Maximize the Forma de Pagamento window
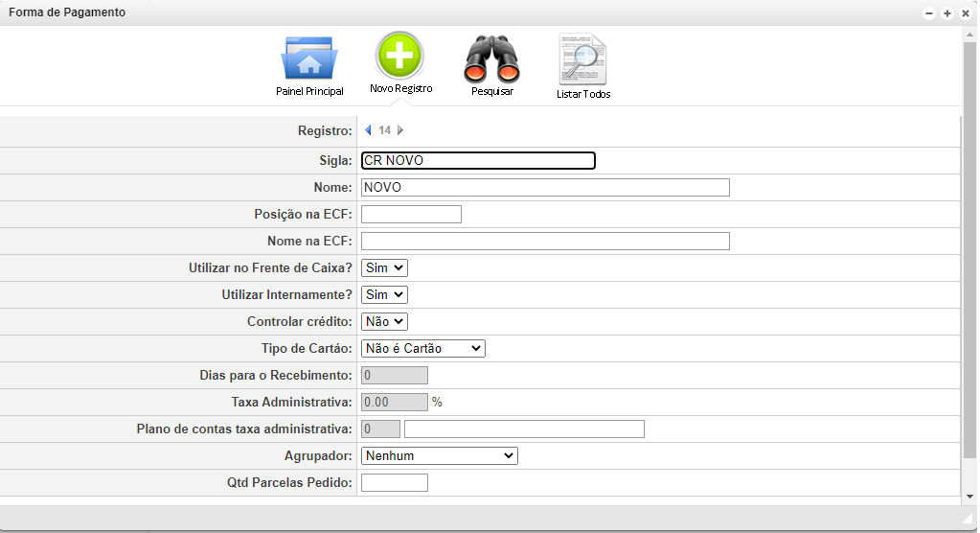 pyautogui.click(x=947, y=13)
